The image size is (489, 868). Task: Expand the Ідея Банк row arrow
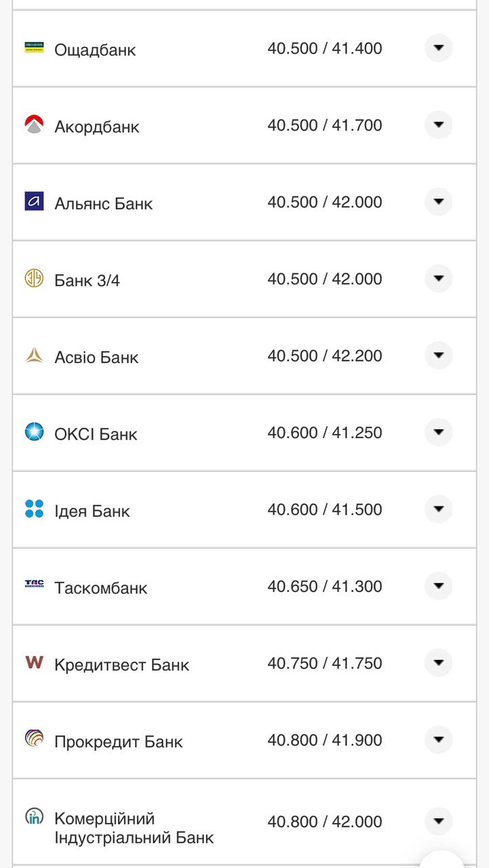(438, 509)
